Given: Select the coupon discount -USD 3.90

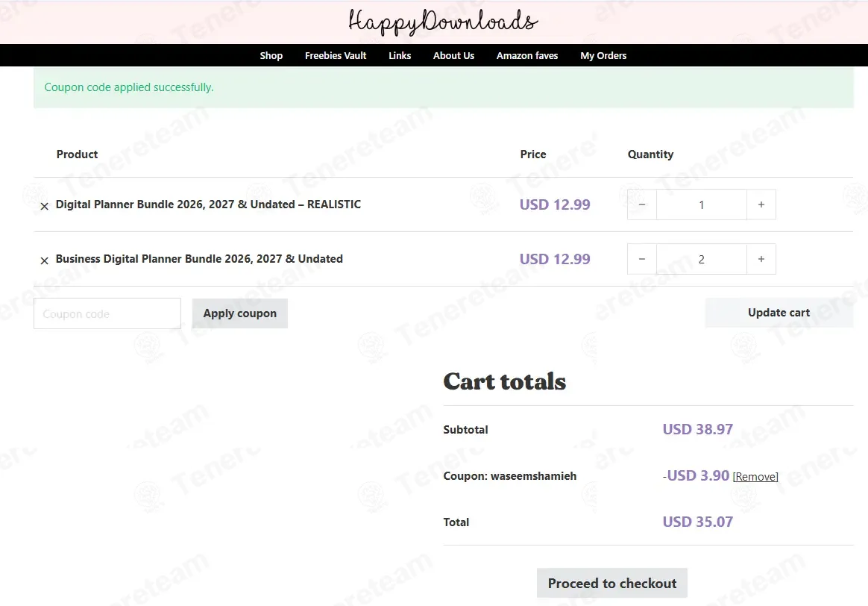Looking at the screenshot, I should [x=696, y=476].
